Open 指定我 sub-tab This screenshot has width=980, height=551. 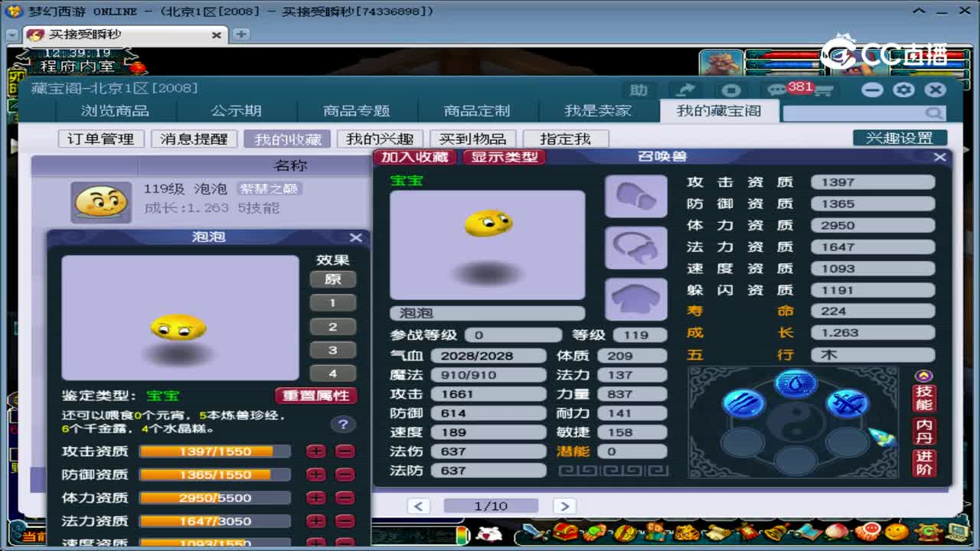(566, 139)
